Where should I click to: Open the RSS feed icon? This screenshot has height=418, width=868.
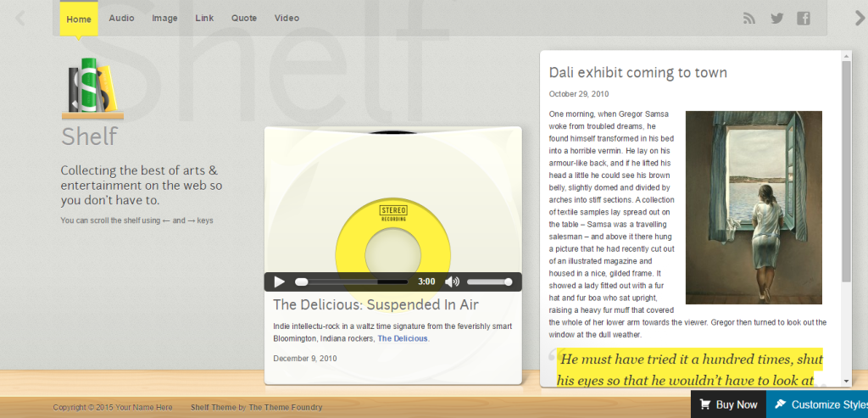(x=749, y=19)
